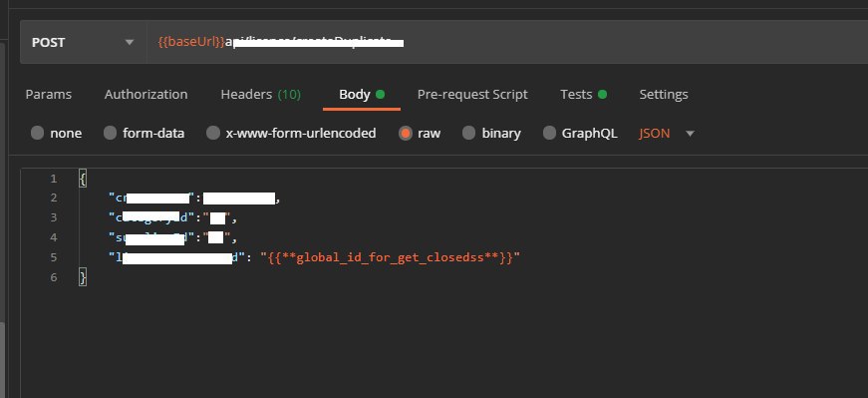The image size is (868, 398).
Task: Click line number 5 in the editor gutter
Action: pyautogui.click(x=54, y=257)
